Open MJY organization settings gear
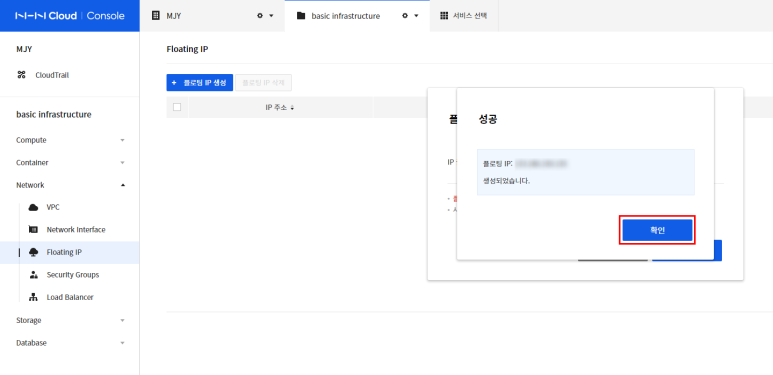Viewport: 773px width, 375px height. click(x=260, y=16)
